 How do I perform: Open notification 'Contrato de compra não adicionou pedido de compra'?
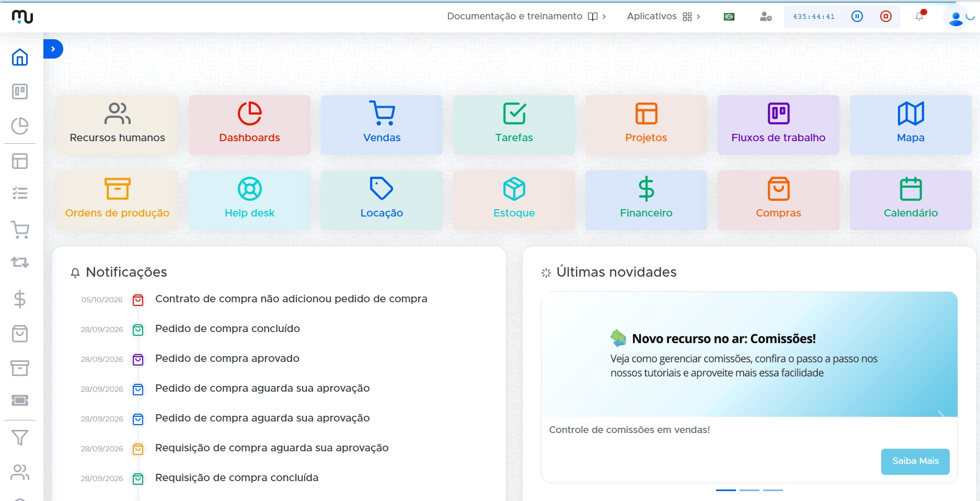point(291,299)
